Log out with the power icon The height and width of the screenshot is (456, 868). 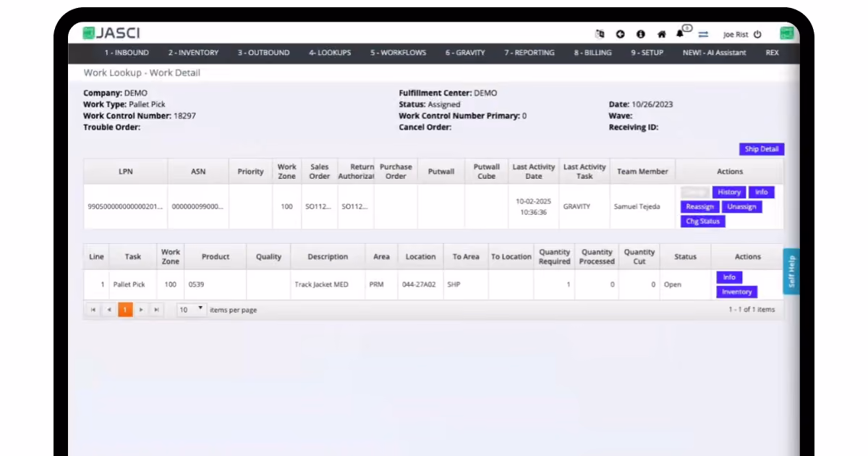(757, 34)
